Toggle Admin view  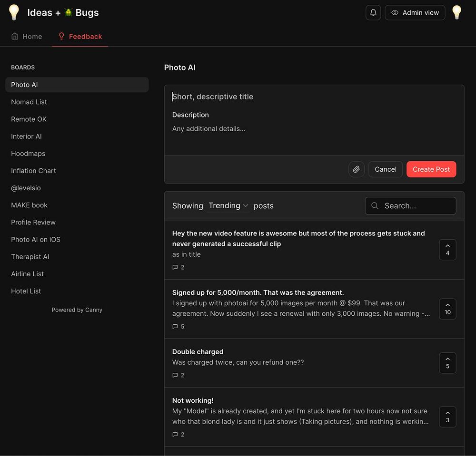(415, 12)
